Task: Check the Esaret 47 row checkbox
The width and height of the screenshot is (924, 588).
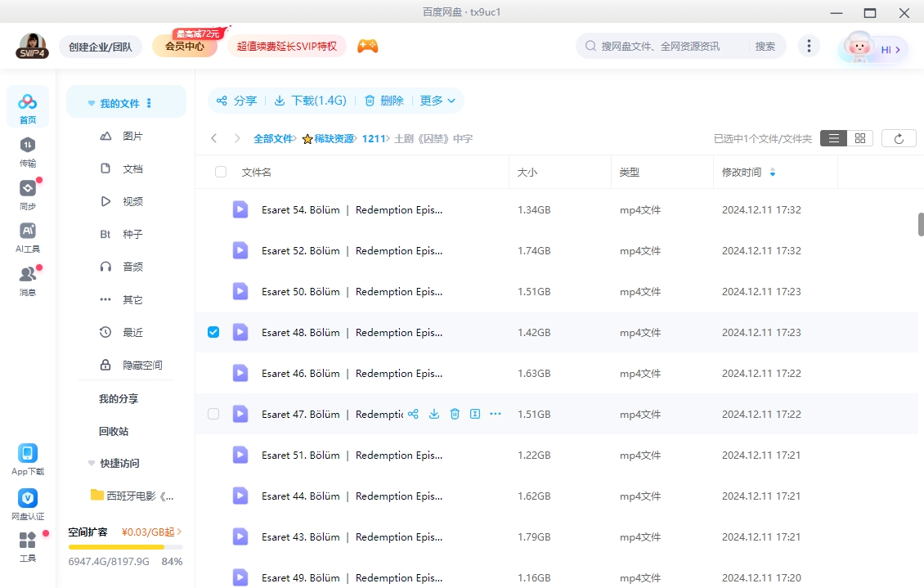Action: pyautogui.click(x=213, y=414)
